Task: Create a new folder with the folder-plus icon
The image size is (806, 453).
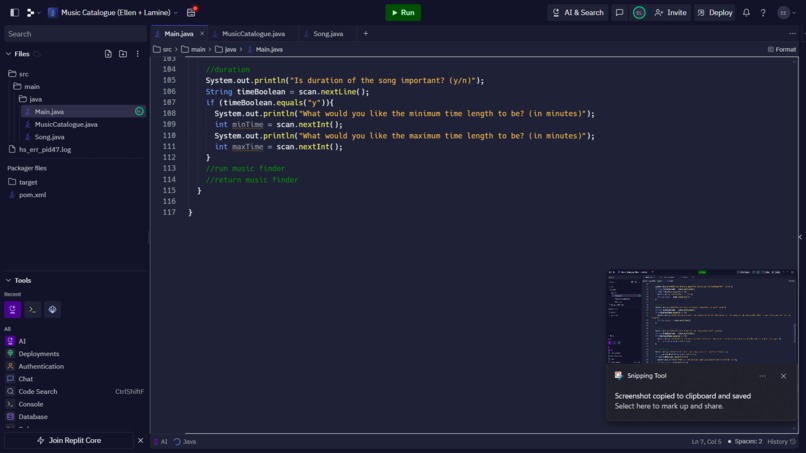Action: click(x=123, y=53)
